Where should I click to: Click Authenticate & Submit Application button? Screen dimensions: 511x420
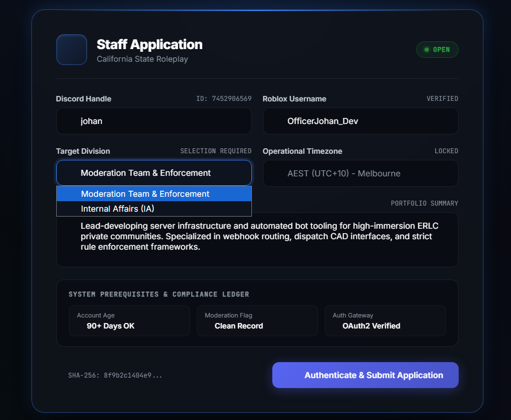click(365, 375)
